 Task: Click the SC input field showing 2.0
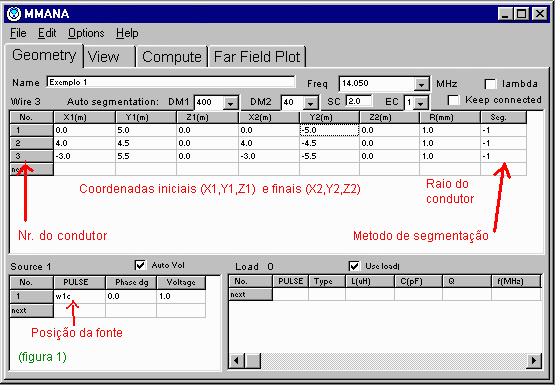pyautogui.click(x=359, y=101)
